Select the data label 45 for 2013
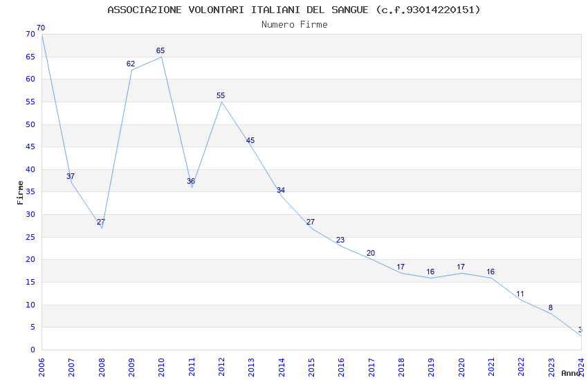 tap(250, 140)
